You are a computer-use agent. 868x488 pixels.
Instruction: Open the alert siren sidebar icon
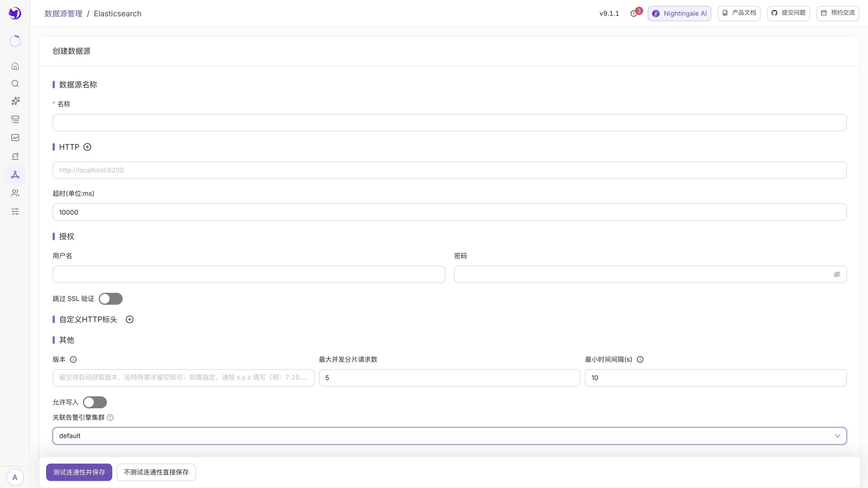click(15, 156)
